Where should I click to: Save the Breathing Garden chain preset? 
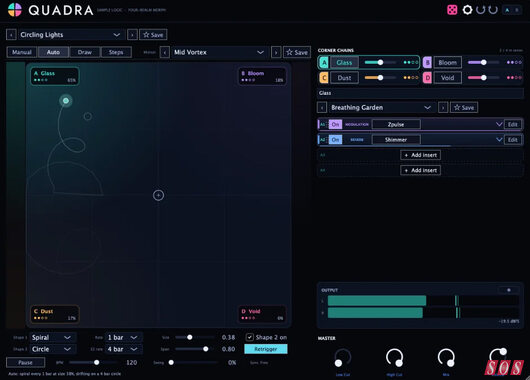click(x=464, y=108)
